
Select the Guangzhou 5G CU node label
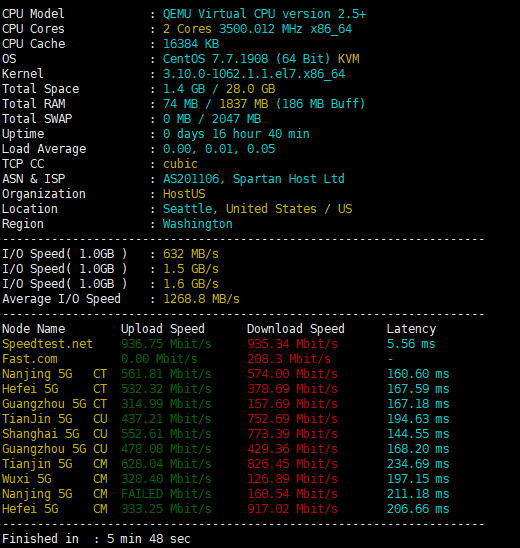point(55,449)
